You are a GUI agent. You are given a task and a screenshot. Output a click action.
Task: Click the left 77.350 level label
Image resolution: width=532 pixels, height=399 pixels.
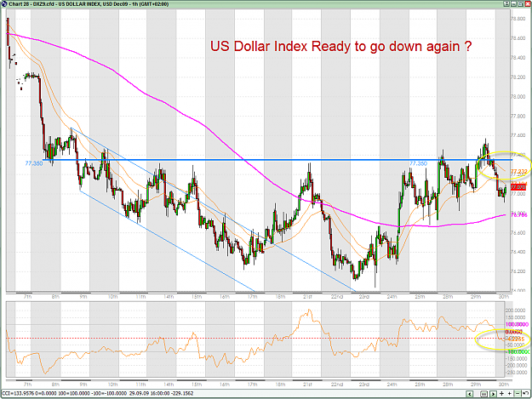(x=34, y=163)
